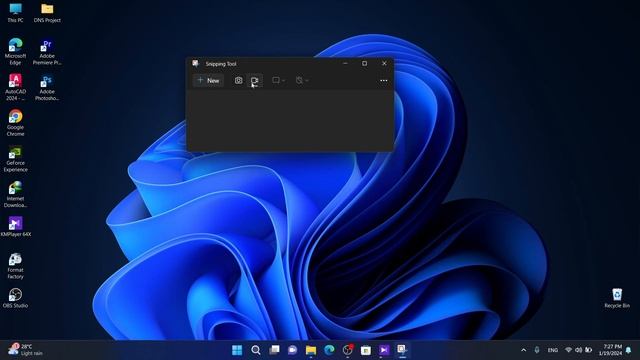Click the Snipping Tool title bar app icon
Image resolution: width=640 pixels, height=360 pixels.
[x=196, y=63]
